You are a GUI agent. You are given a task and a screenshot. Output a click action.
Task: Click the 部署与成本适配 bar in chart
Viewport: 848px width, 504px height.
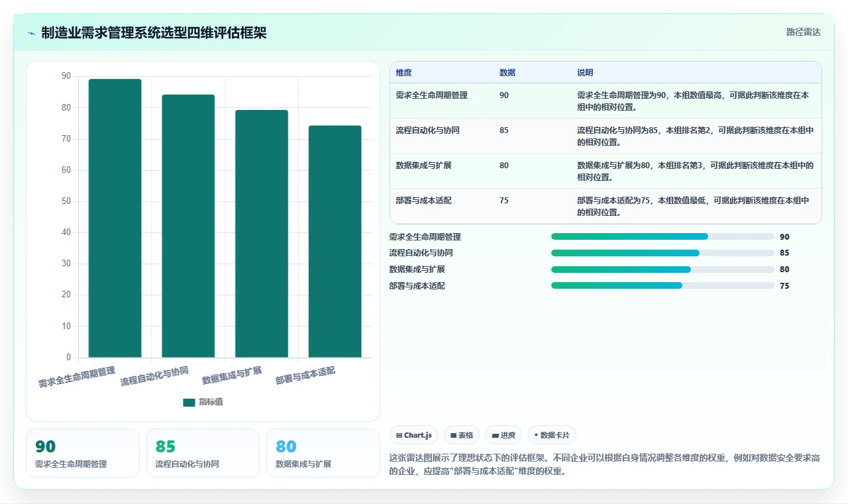(335, 242)
